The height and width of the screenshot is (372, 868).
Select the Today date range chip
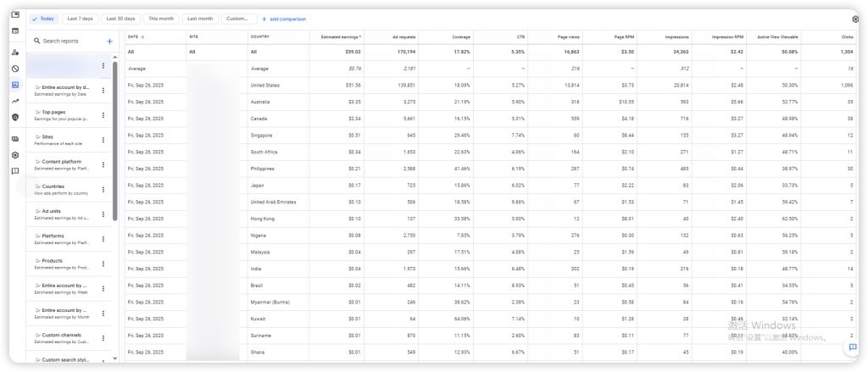[x=44, y=19]
